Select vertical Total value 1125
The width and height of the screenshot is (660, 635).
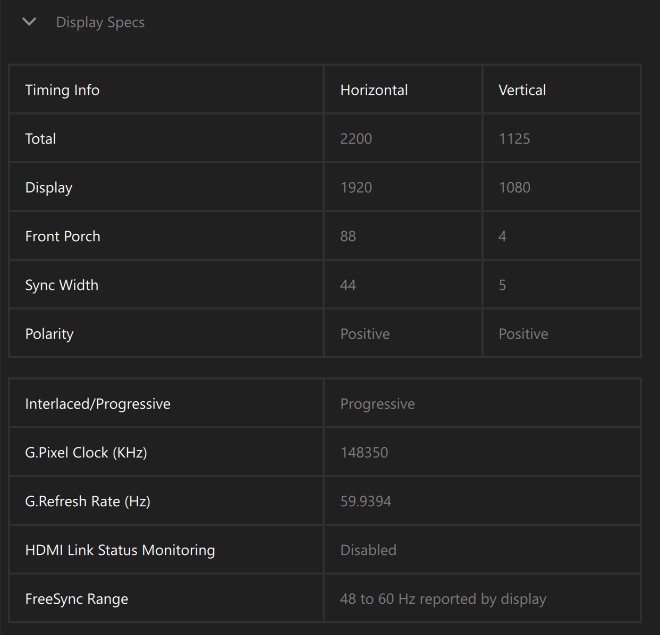point(514,139)
